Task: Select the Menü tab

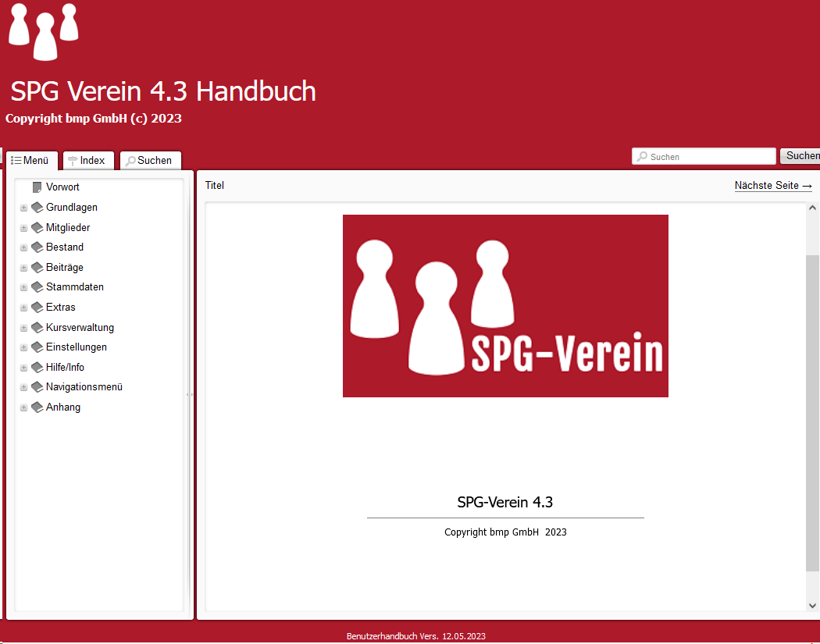Action: (31, 161)
